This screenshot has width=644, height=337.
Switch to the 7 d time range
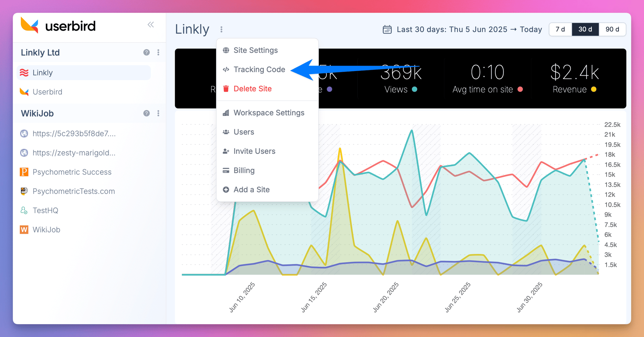(560, 29)
